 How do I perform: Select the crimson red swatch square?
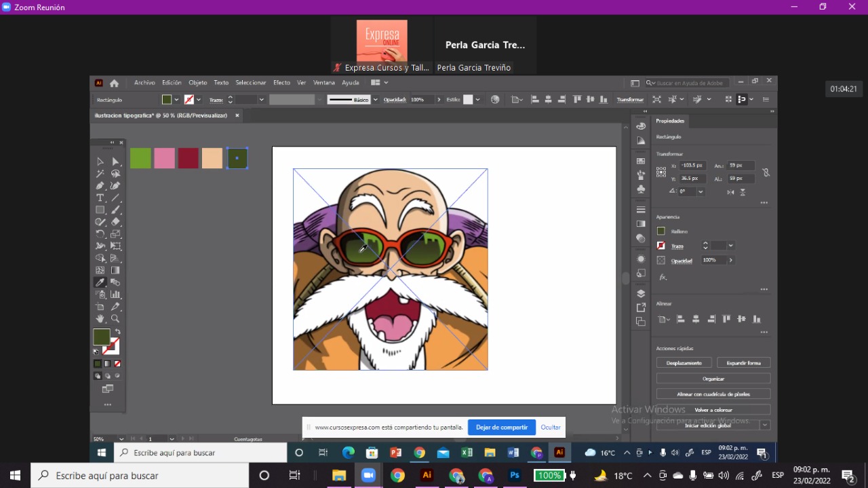pyautogui.click(x=189, y=158)
